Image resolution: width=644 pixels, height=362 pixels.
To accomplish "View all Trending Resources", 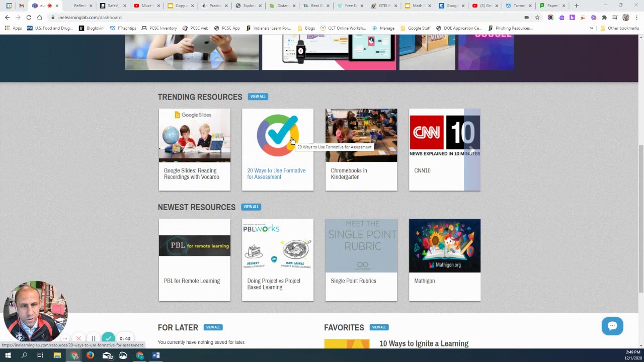I will tap(258, 97).
